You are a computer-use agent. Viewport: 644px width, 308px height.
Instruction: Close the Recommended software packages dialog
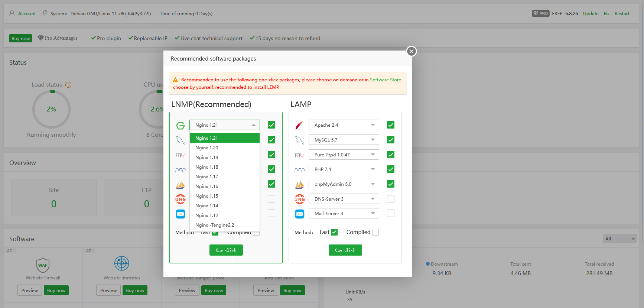click(x=411, y=51)
